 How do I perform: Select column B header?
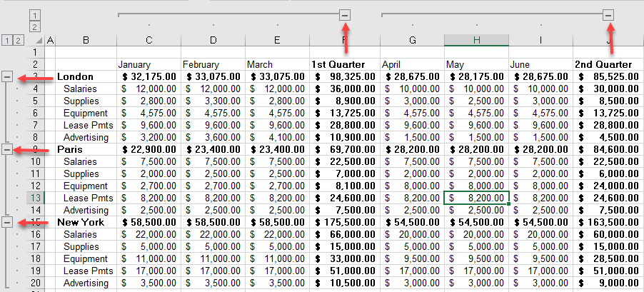pos(85,40)
